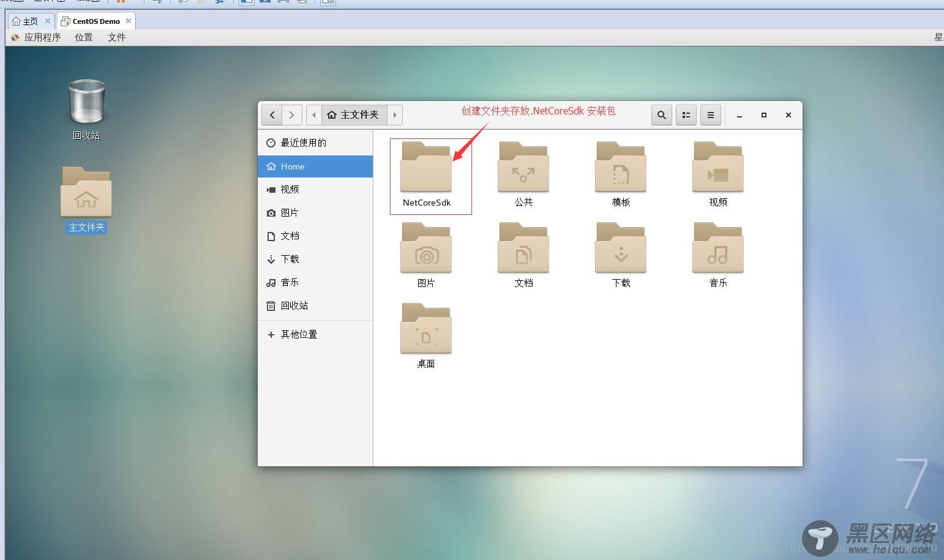This screenshot has width=944, height=560.
Task: Select 文档 in sidebar
Action: pyautogui.click(x=315, y=236)
